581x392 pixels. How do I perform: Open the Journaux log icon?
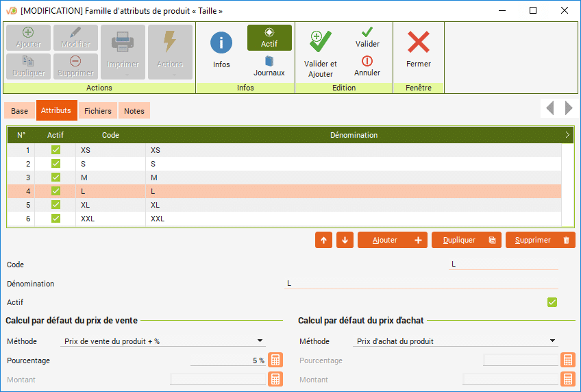click(x=269, y=62)
